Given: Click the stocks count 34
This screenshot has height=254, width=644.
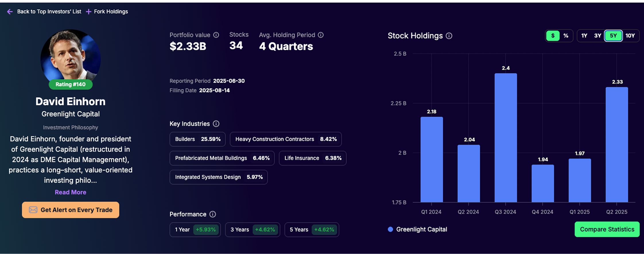Looking at the screenshot, I should (x=236, y=45).
